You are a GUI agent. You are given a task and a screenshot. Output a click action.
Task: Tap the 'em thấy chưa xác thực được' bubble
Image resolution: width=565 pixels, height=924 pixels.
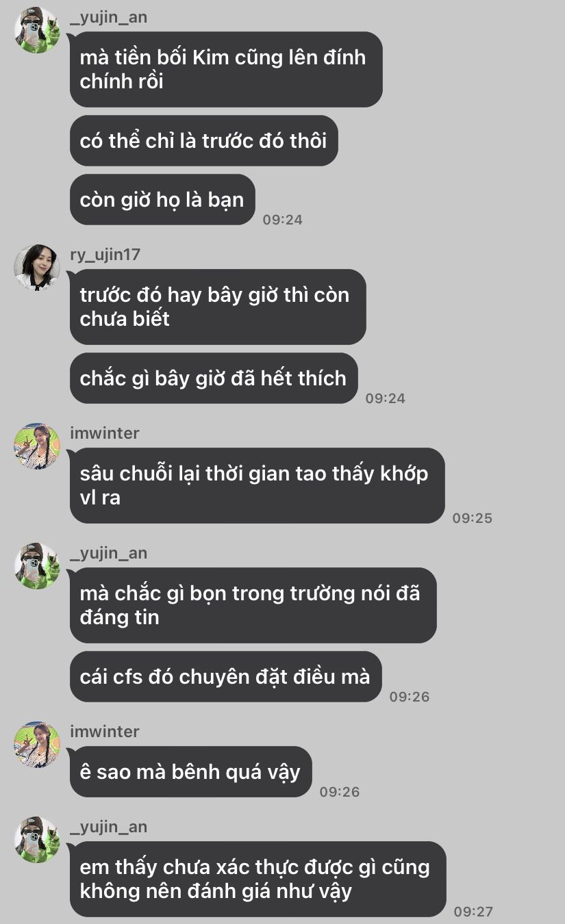point(258,879)
